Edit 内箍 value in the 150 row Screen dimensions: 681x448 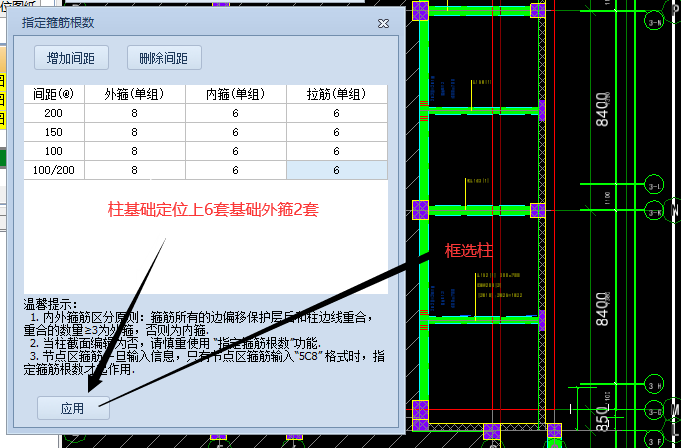pos(236,132)
